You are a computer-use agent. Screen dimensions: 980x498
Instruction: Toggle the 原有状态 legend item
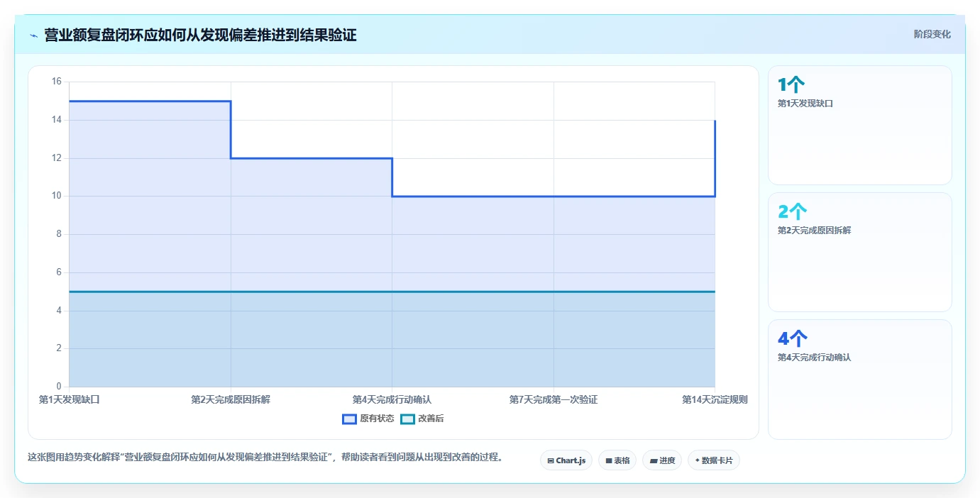coord(368,419)
